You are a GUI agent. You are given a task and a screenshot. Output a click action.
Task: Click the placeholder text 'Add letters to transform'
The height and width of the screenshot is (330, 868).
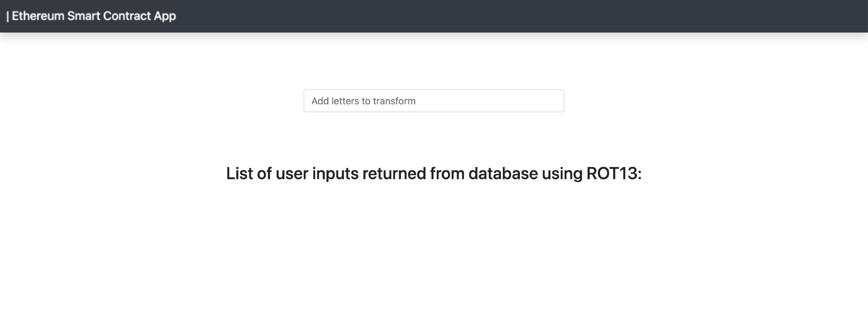pos(363,101)
